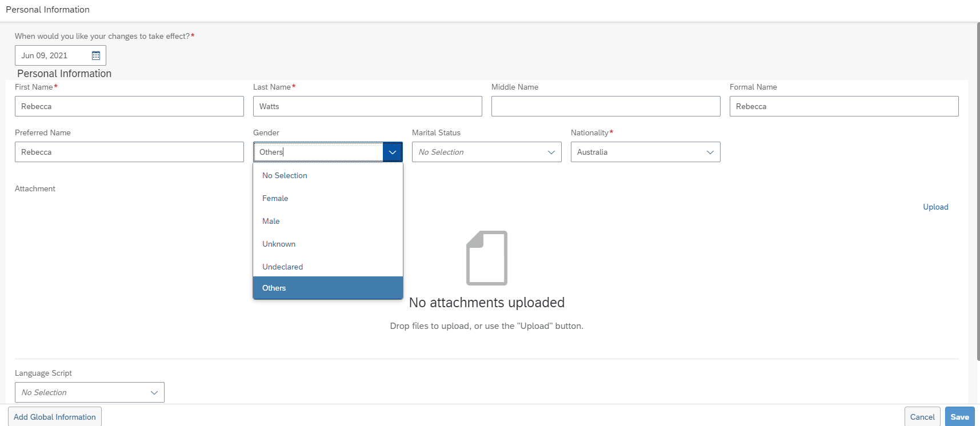Click the Attachment section label
This screenshot has height=426, width=980.
tap(35, 188)
